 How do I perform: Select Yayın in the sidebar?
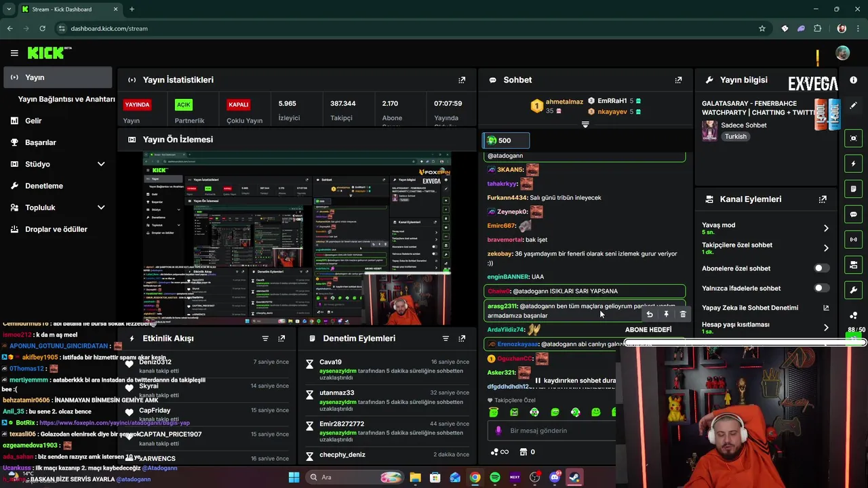pos(57,77)
